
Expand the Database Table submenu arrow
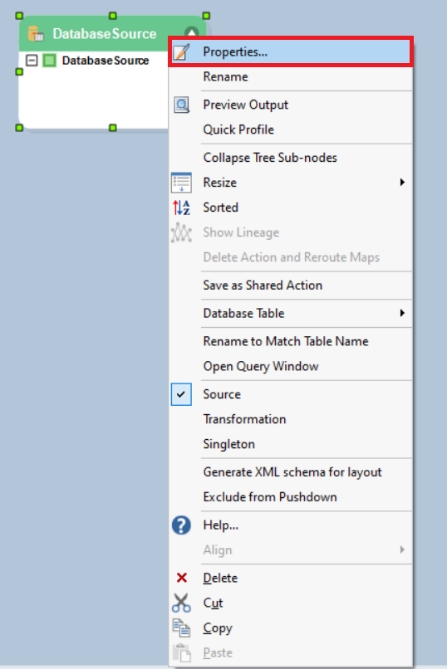tap(402, 313)
